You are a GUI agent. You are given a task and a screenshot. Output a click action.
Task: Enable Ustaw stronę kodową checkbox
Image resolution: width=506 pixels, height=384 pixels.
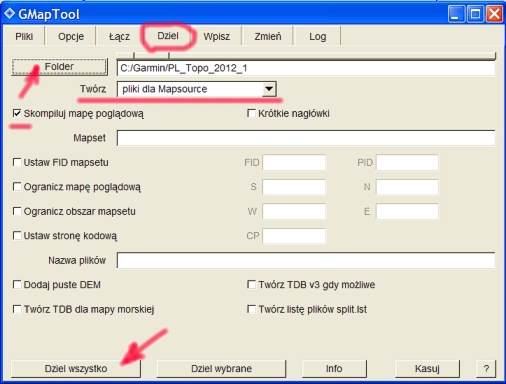tap(17, 236)
